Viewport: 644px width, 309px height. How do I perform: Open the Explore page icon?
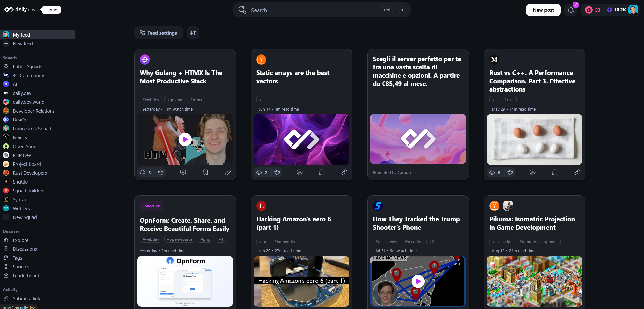coord(6,240)
